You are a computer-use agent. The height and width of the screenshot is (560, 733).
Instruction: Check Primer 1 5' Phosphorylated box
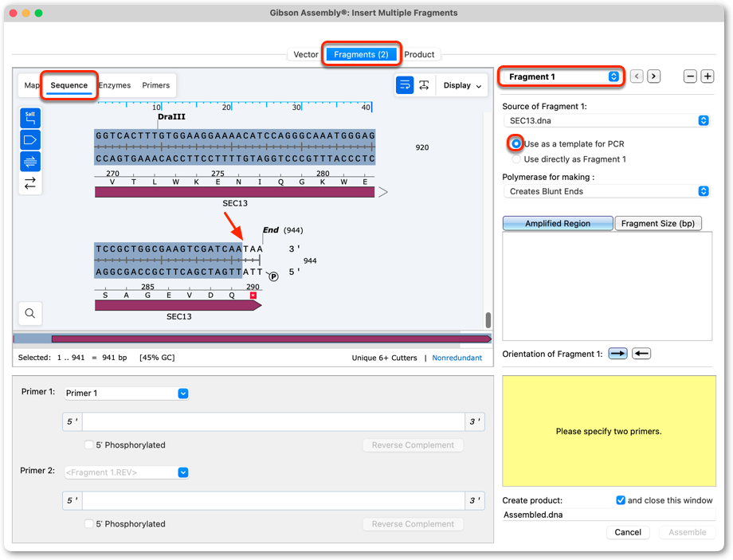coord(88,444)
